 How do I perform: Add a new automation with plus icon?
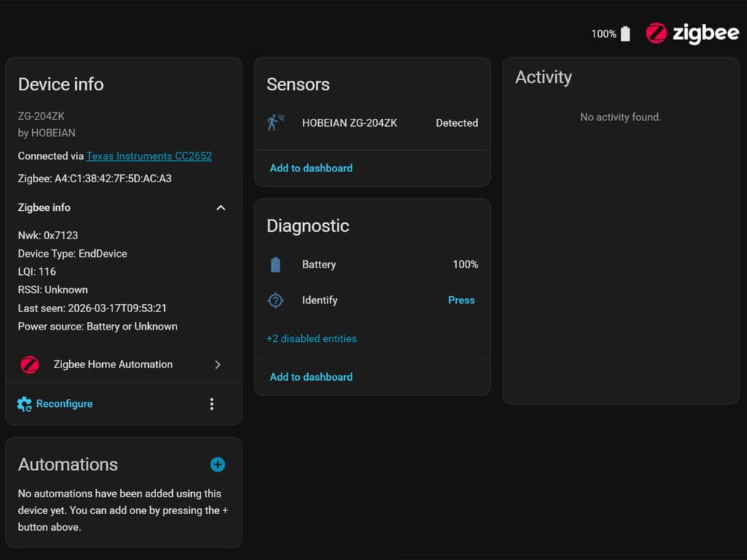217,464
